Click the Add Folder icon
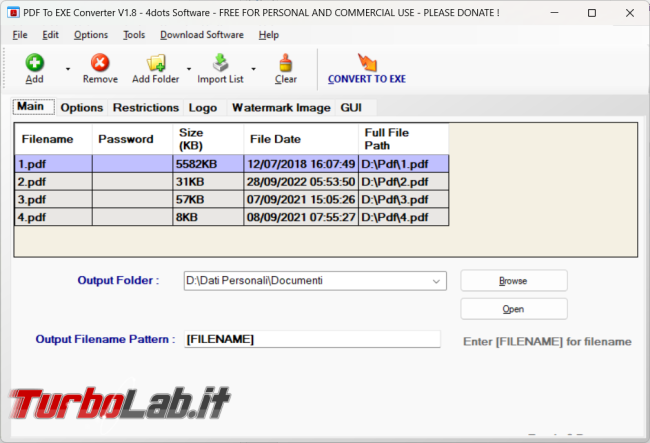This screenshot has height=443, width=650. point(156,63)
